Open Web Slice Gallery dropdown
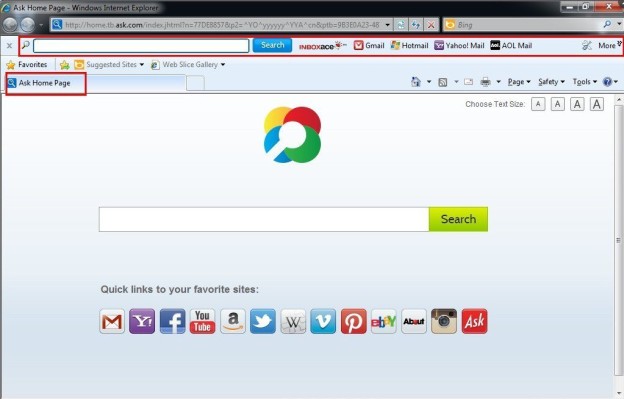 (188, 64)
